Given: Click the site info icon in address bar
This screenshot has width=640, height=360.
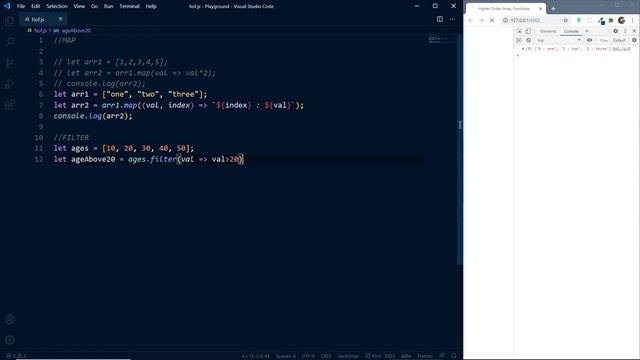Looking at the screenshot, I should (x=505, y=20).
